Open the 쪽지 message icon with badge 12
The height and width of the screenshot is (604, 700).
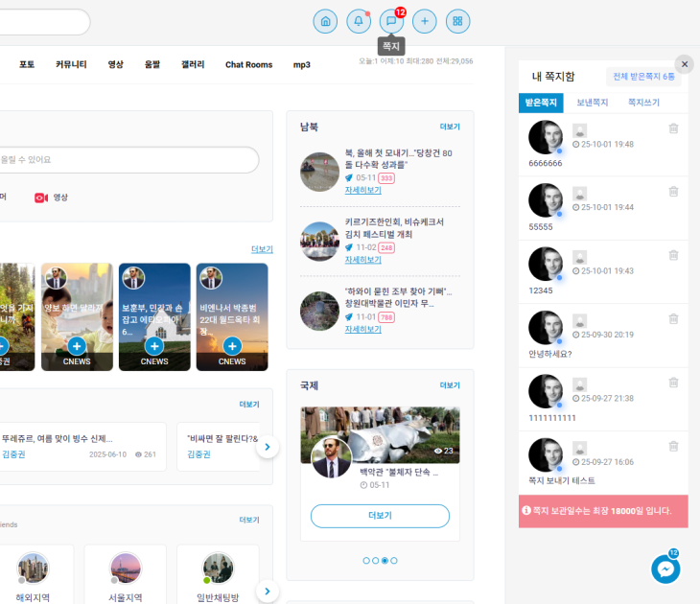391,21
